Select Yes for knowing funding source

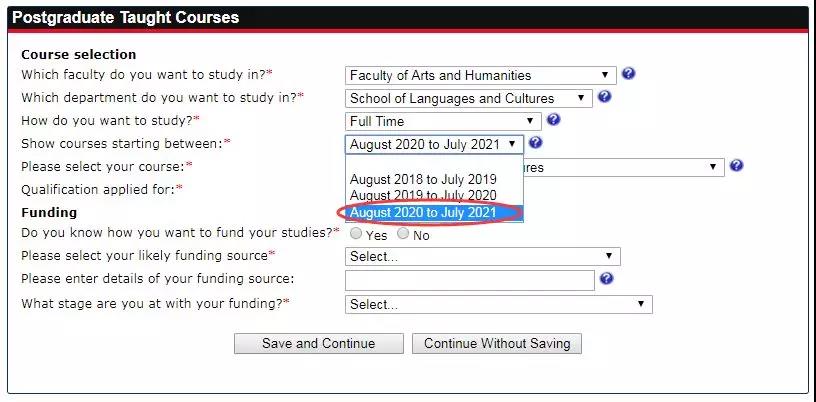[356, 235]
